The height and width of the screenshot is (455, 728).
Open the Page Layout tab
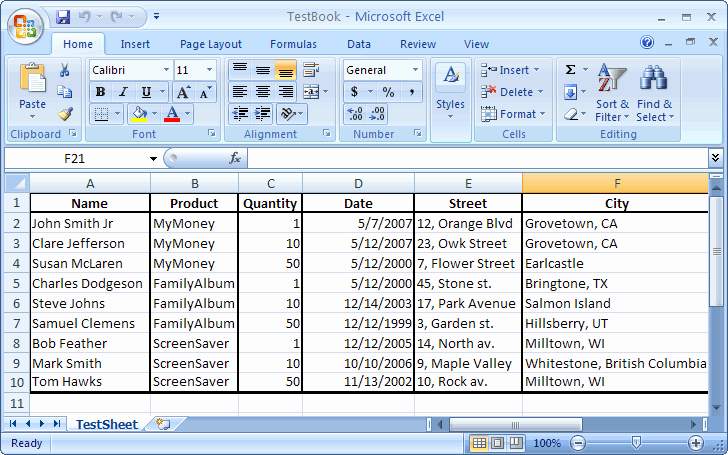pos(211,44)
